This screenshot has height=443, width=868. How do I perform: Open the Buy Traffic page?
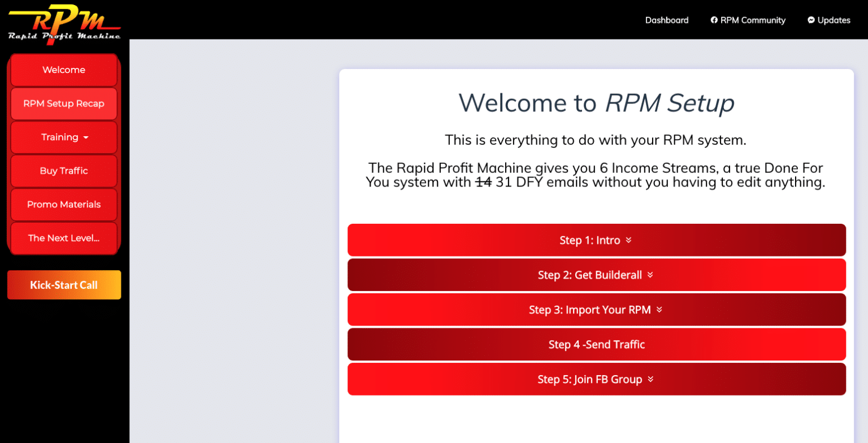coord(63,171)
